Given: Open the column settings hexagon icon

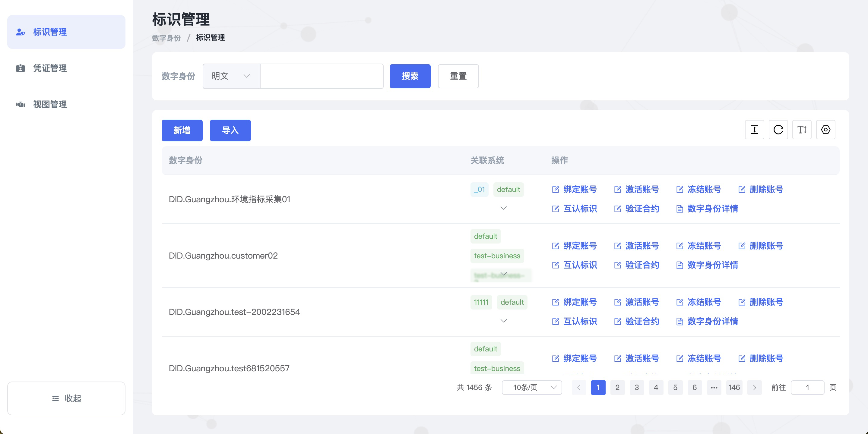Looking at the screenshot, I should 825,130.
